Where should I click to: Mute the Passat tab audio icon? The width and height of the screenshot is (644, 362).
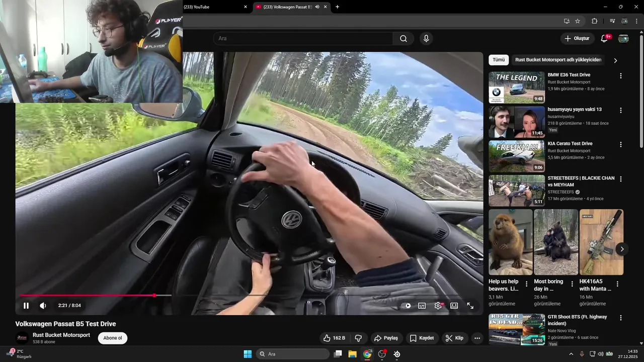point(317,7)
